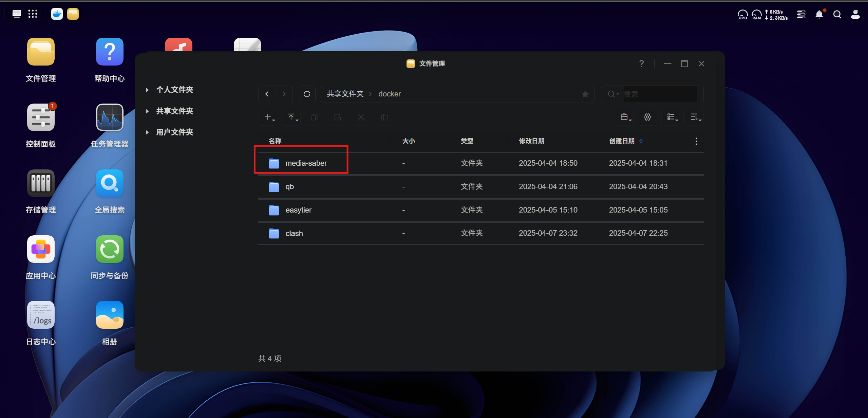Launch 任务管理器 from the desktop

(x=109, y=117)
